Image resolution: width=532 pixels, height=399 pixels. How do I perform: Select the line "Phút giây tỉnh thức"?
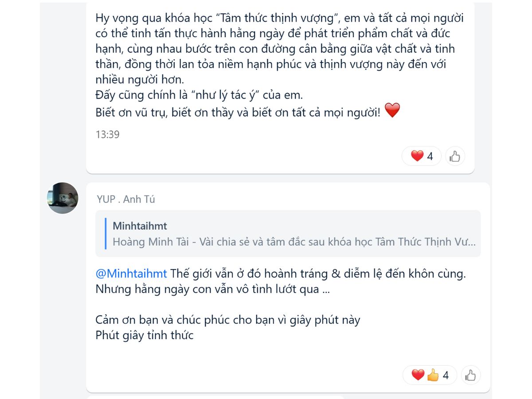tap(145, 335)
